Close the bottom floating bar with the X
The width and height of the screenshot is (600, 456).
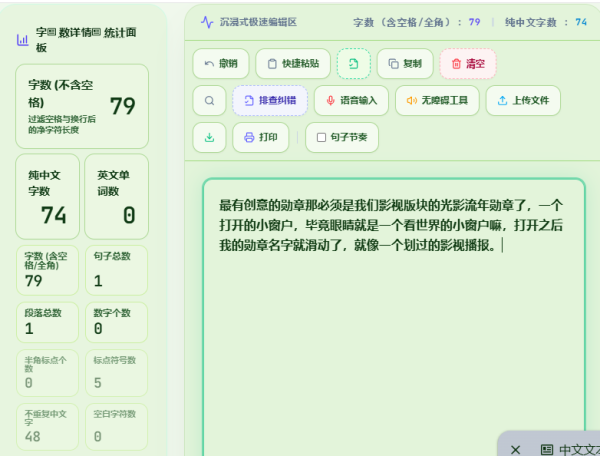[x=515, y=449]
